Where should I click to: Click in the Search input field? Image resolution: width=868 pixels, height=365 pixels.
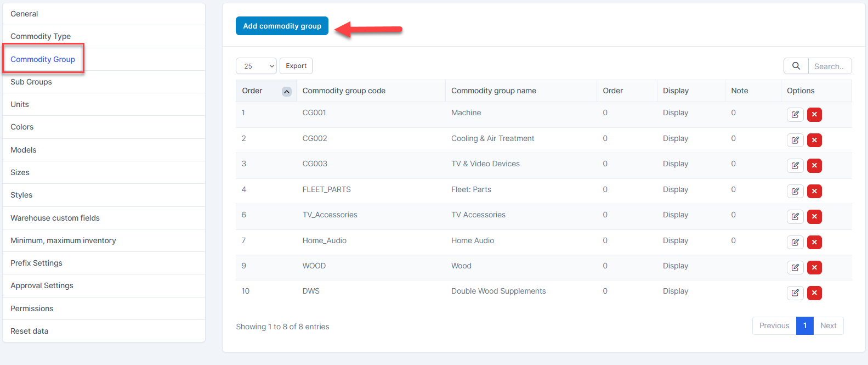coord(830,66)
